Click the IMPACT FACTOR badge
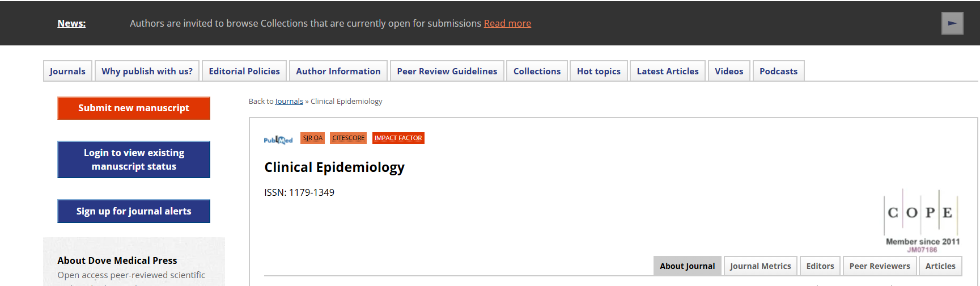 398,138
